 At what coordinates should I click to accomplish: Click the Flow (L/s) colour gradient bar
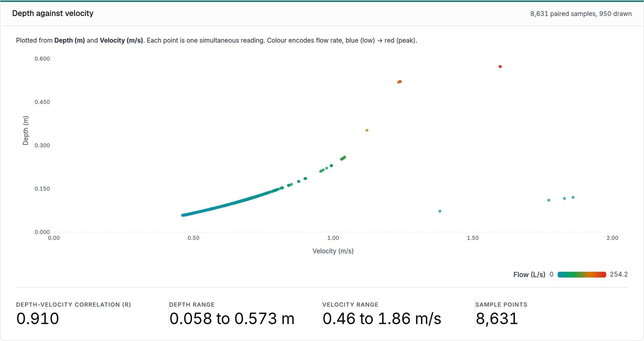tap(582, 275)
